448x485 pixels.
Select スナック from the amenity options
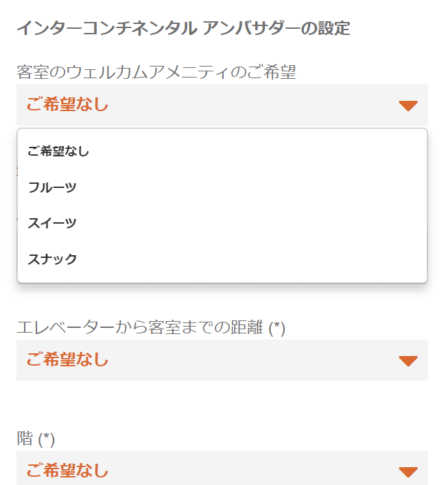point(52,259)
